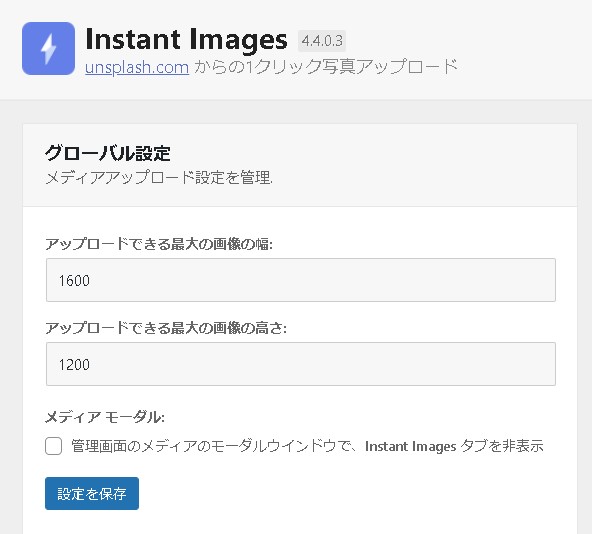
Task: Click the グローバル設定 section heading
Action: coord(108,153)
